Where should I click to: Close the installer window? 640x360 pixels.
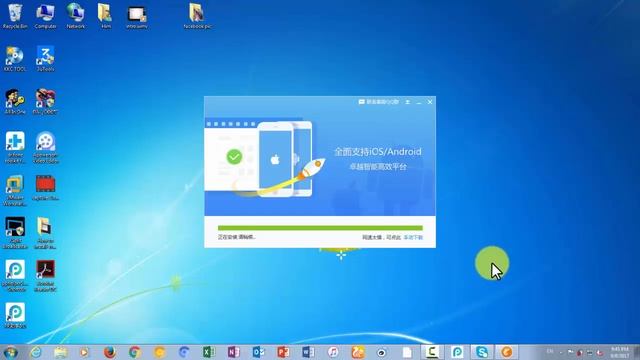coord(430,102)
